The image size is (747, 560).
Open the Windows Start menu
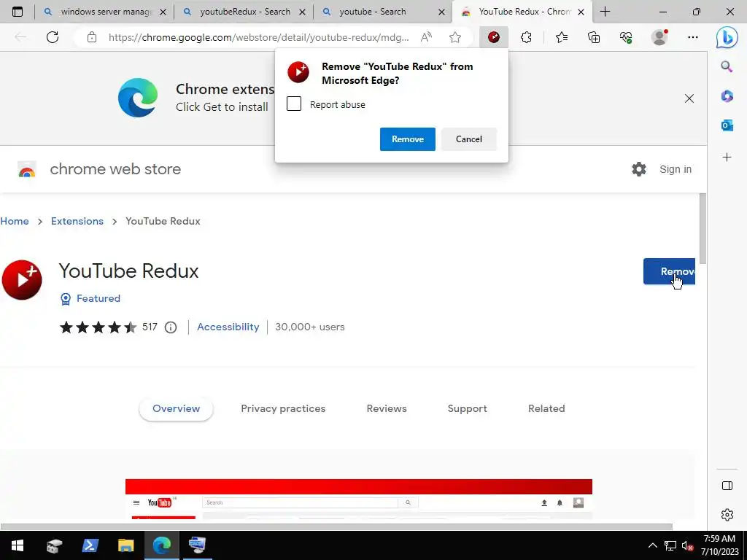[18, 545]
